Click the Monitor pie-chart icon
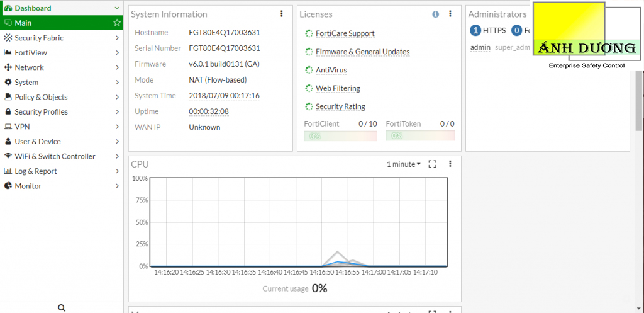644x313 pixels. click(8, 186)
